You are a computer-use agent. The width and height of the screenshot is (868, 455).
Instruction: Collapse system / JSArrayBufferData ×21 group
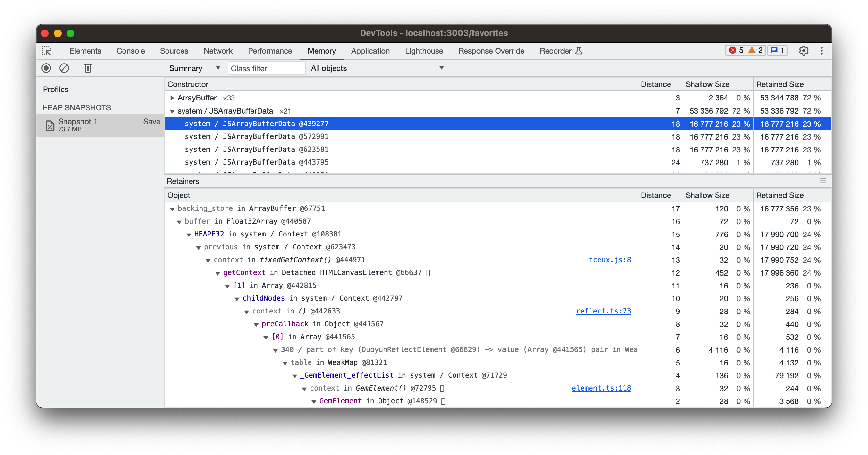pos(172,111)
